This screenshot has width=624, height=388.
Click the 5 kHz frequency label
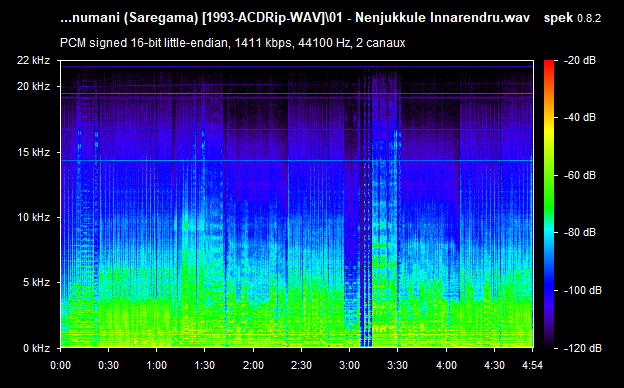(36, 283)
